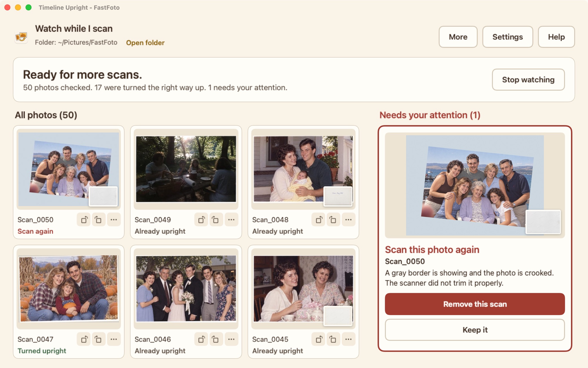Open the three-dot menu for Scan_0050
This screenshot has width=588, height=368.
coord(114,220)
